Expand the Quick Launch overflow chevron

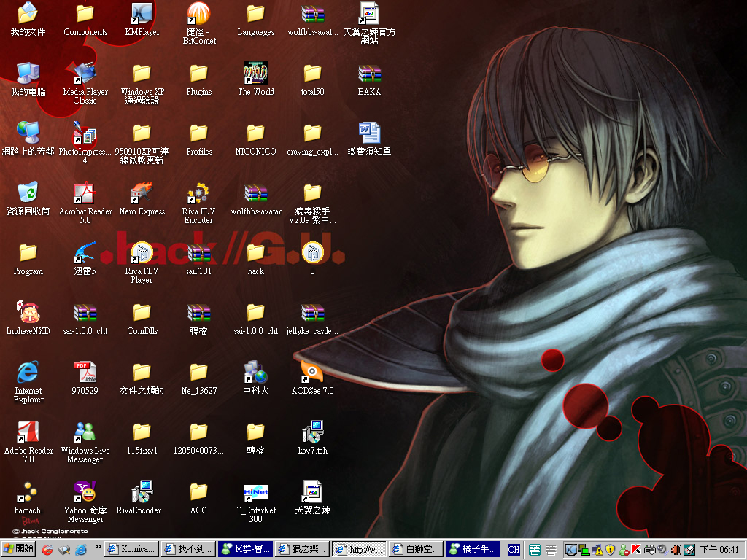(98, 547)
